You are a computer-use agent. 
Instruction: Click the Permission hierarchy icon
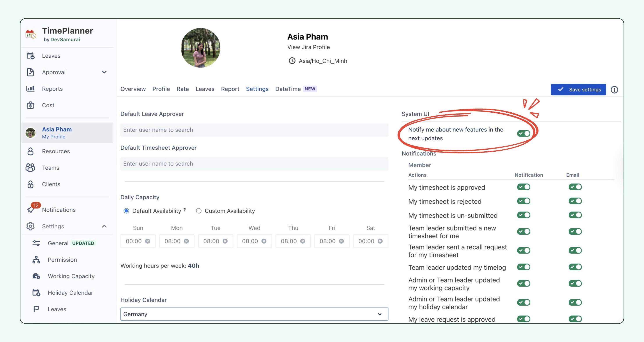[36, 259]
